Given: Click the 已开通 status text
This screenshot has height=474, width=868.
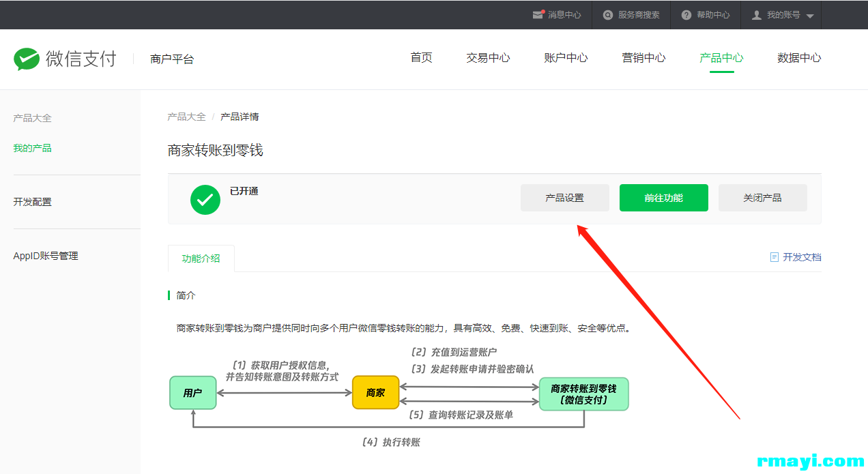Looking at the screenshot, I should coord(244,191).
